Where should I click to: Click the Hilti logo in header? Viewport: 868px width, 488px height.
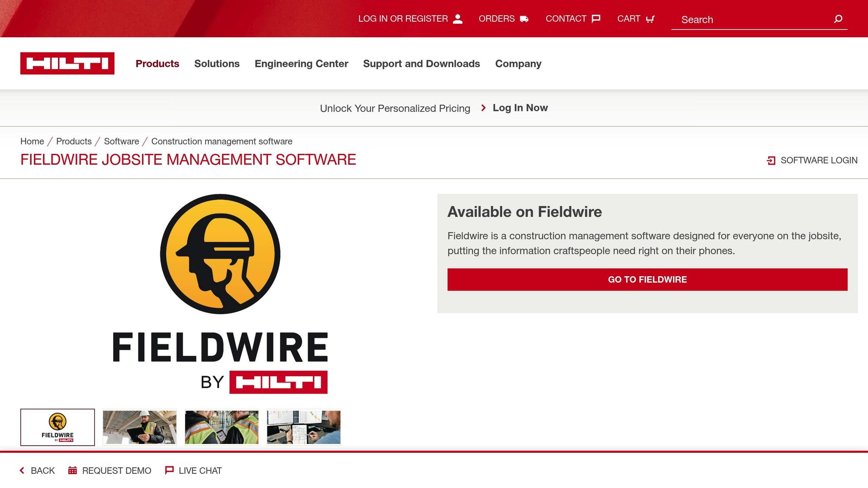point(67,63)
